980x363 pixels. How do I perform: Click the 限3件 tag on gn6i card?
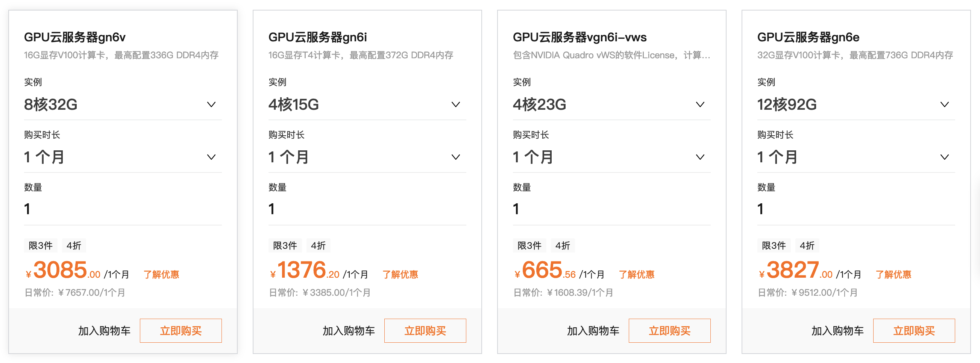tap(284, 245)
